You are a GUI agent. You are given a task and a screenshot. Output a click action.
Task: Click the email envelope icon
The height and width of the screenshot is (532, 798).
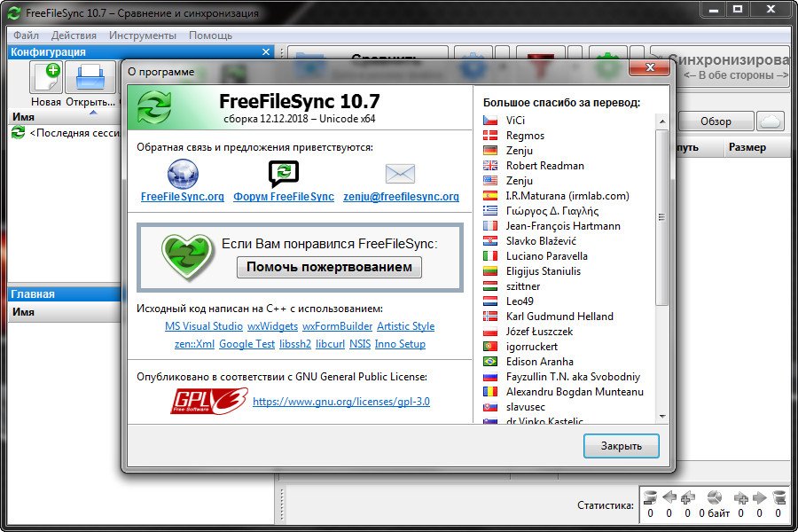tap(401, 174)
